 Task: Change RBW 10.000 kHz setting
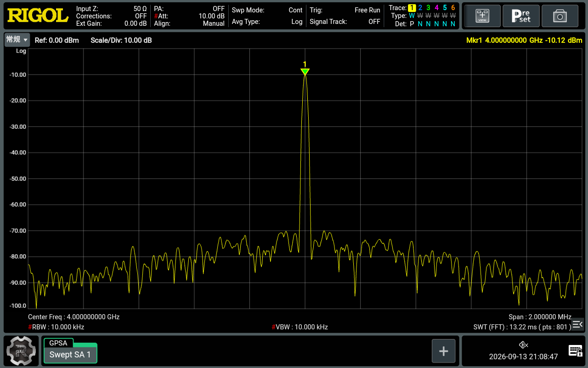point(56,327)
